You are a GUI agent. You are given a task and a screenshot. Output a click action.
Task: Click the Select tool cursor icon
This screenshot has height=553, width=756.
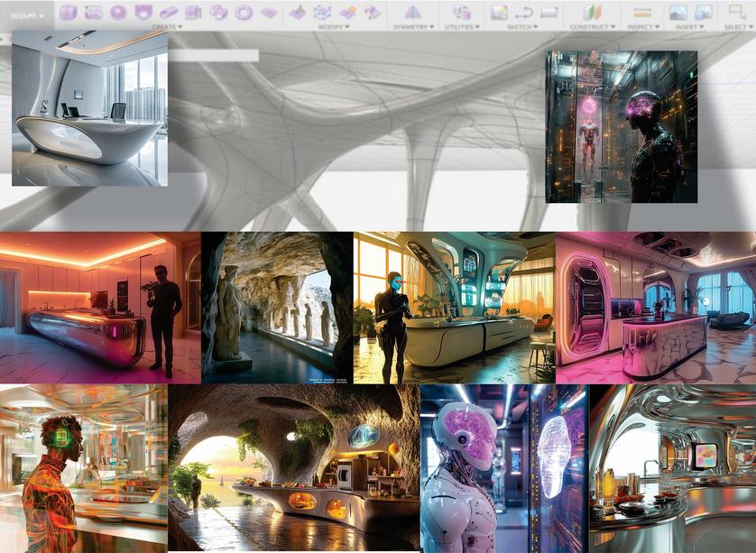click(x=738, y=12)
